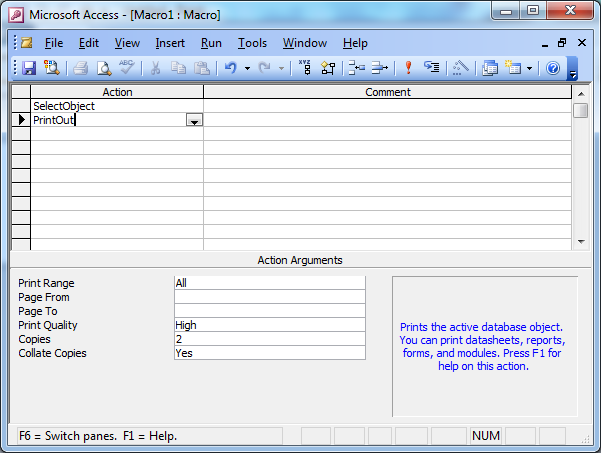601x453 pixels.
Task: Click the Insert Rows icon
Action: click(356, 68)
